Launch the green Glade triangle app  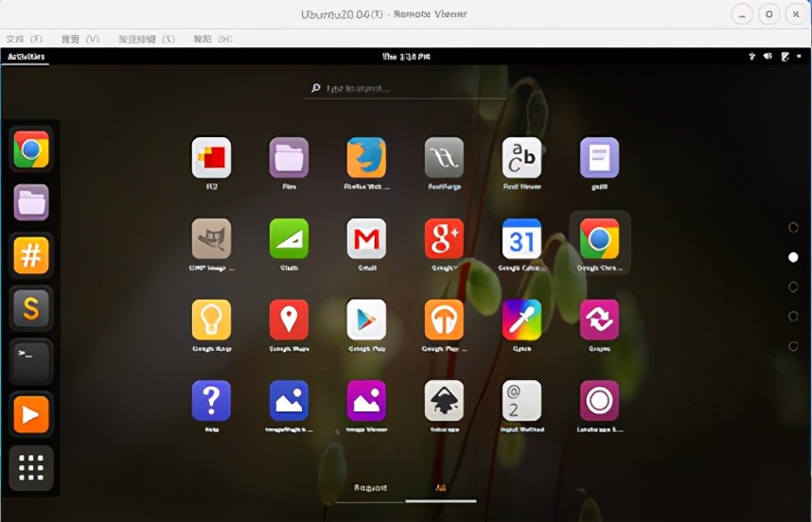point(289,238)
